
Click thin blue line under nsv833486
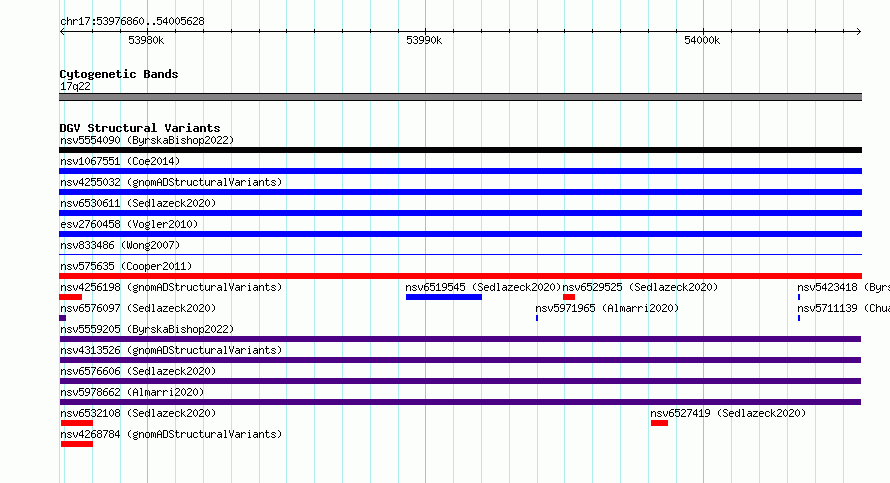point(460,254)
